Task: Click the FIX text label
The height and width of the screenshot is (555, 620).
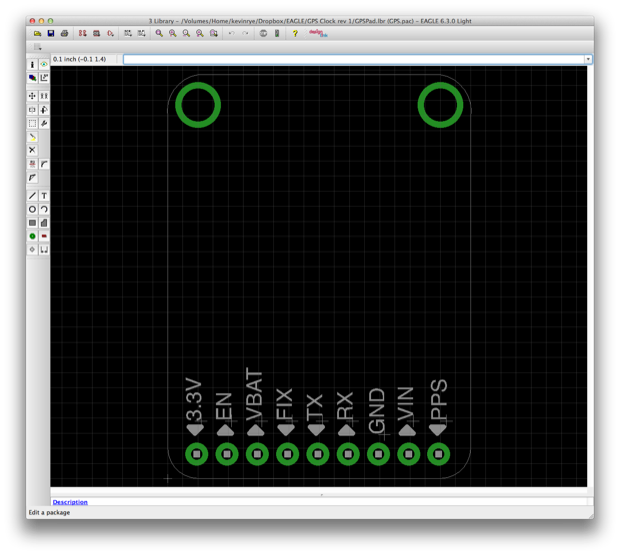Action: (x=285, y=404)
